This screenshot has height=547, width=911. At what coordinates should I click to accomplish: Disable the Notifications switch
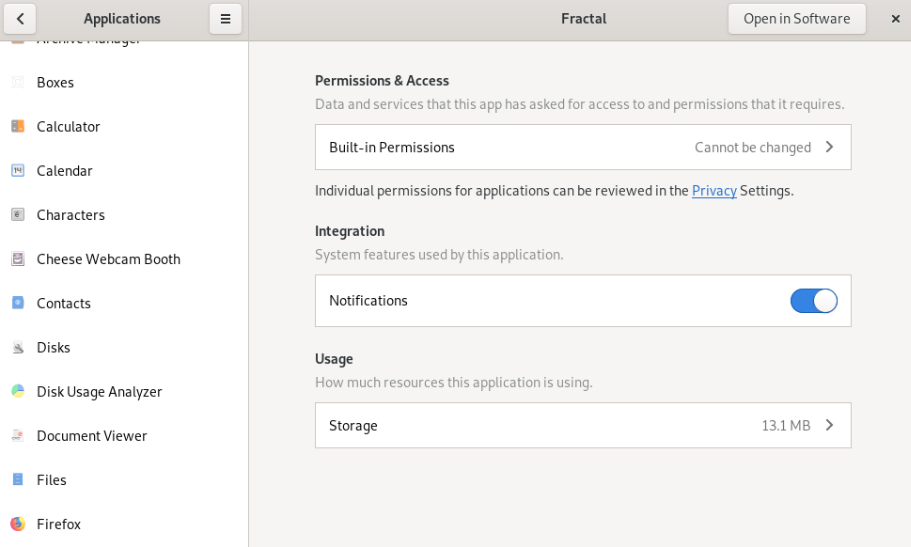(x=813, y=301)
